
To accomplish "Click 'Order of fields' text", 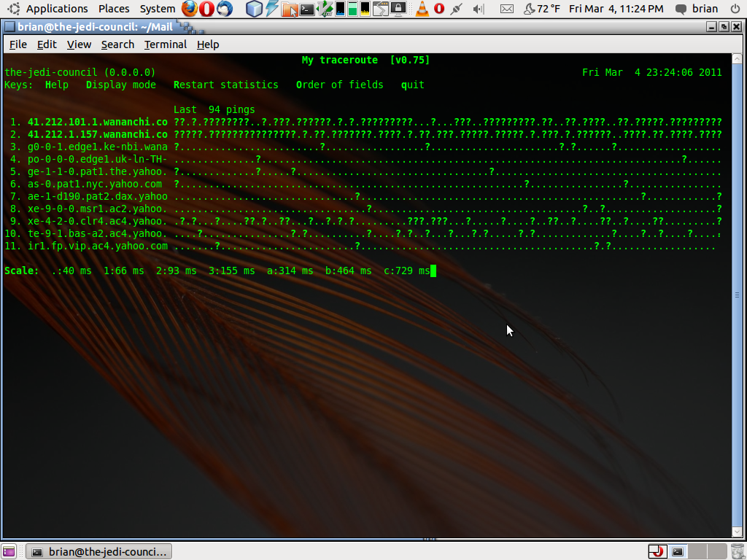I will coord(340,85).
